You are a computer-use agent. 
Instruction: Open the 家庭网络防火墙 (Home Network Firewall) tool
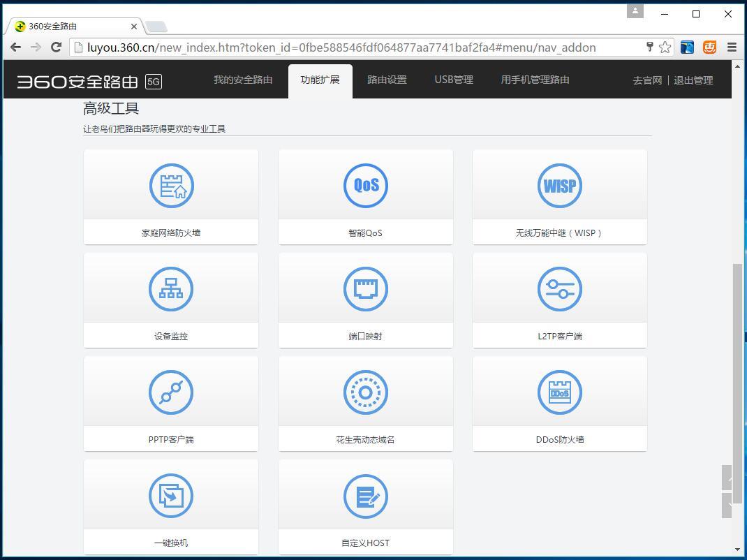click(170, 196)
